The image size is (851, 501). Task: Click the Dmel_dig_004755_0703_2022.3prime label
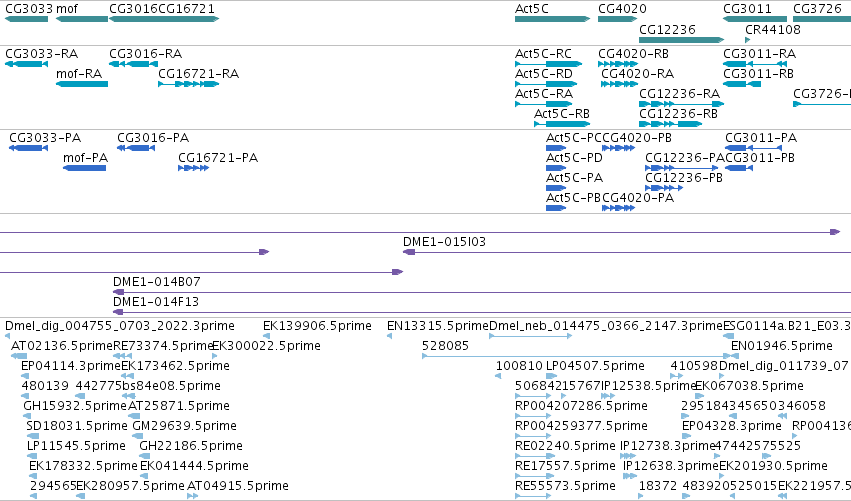120,326
